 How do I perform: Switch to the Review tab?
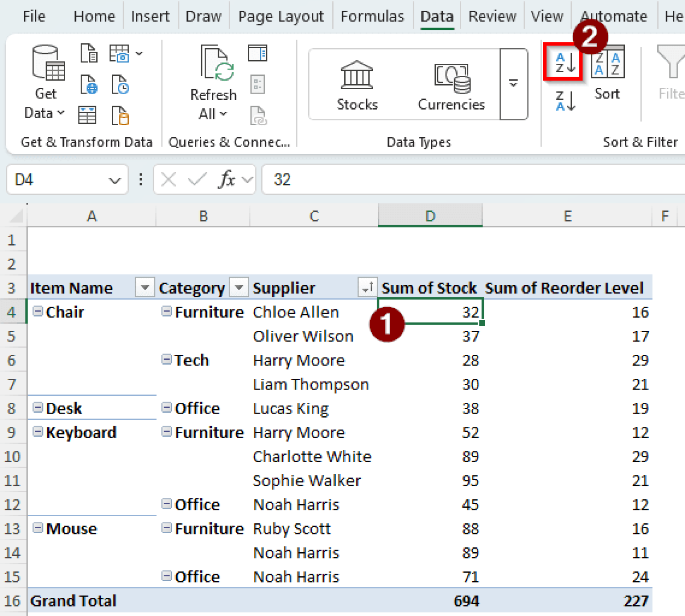[x=492, y=16]
